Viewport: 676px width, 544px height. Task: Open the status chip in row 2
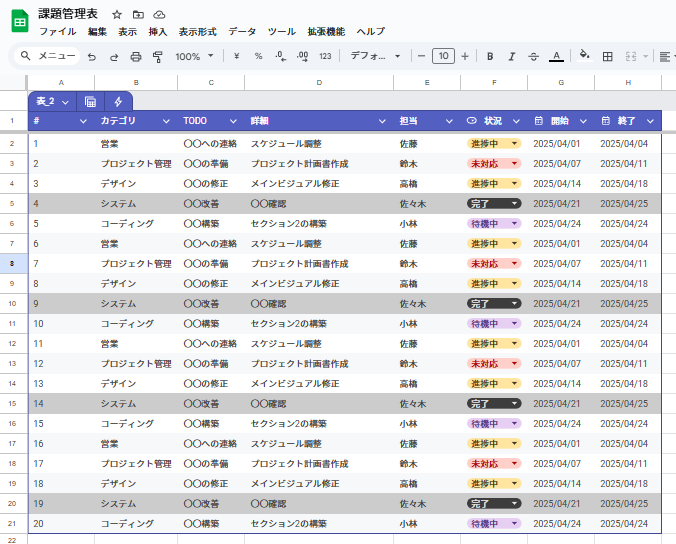(x=494, y=144)
